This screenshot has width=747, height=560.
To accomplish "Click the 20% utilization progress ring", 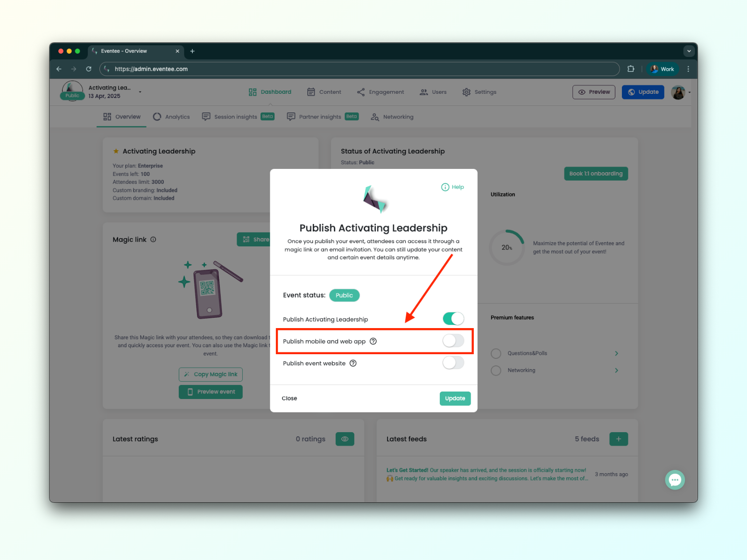I will (x=507, y=247).
